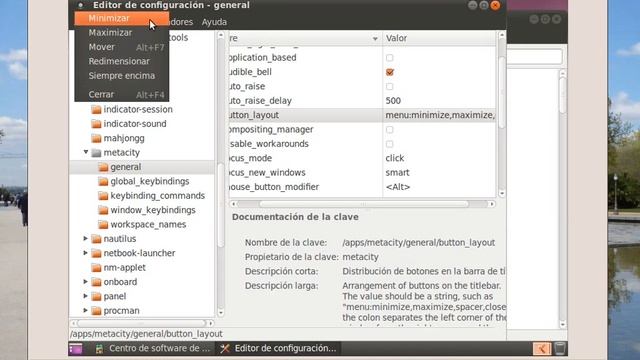Click the mouse_button_modifier value <Alt>
640x360 pixels.
398,187
